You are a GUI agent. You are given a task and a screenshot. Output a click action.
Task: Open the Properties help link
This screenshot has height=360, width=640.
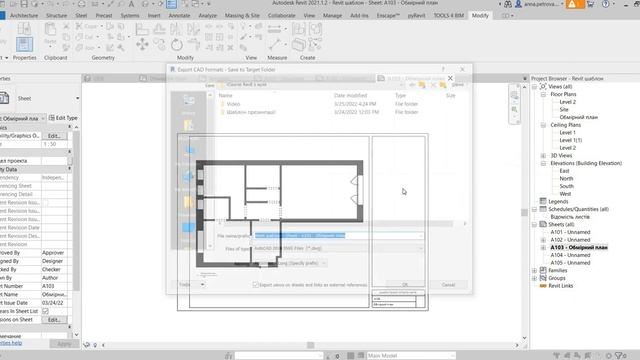11,343
